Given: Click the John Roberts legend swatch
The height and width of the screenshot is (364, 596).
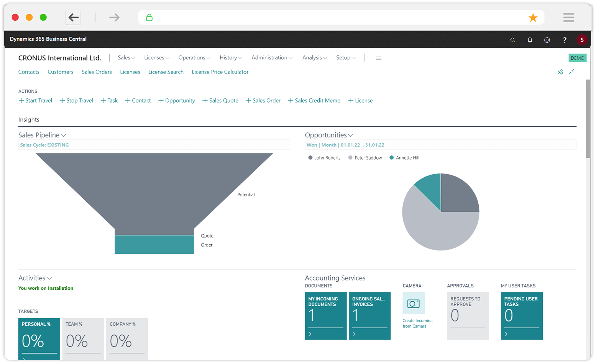Looking at the screenshot, I should tap(310, 158).
